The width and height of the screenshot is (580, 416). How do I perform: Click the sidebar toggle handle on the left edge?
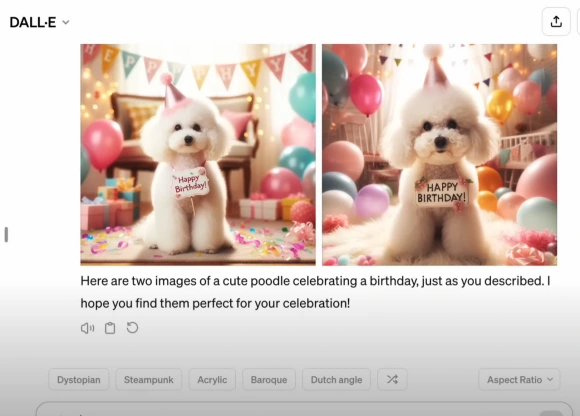click(x=6, y=234)
